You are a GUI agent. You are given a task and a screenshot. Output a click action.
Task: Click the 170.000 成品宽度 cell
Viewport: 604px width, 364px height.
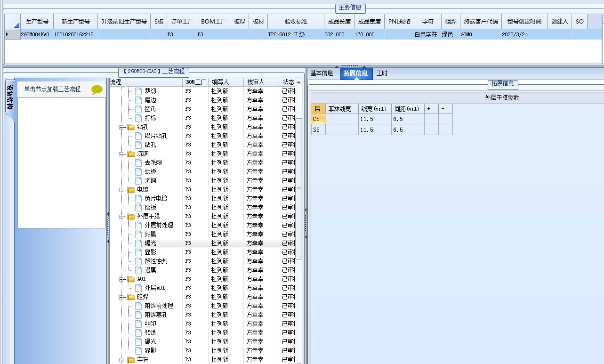[x=369, y=34]
